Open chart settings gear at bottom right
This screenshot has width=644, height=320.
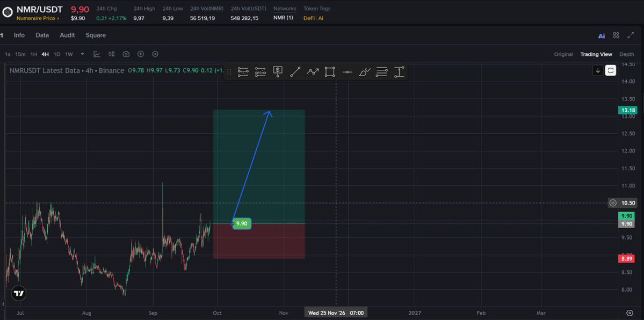(x=629, y=313)
